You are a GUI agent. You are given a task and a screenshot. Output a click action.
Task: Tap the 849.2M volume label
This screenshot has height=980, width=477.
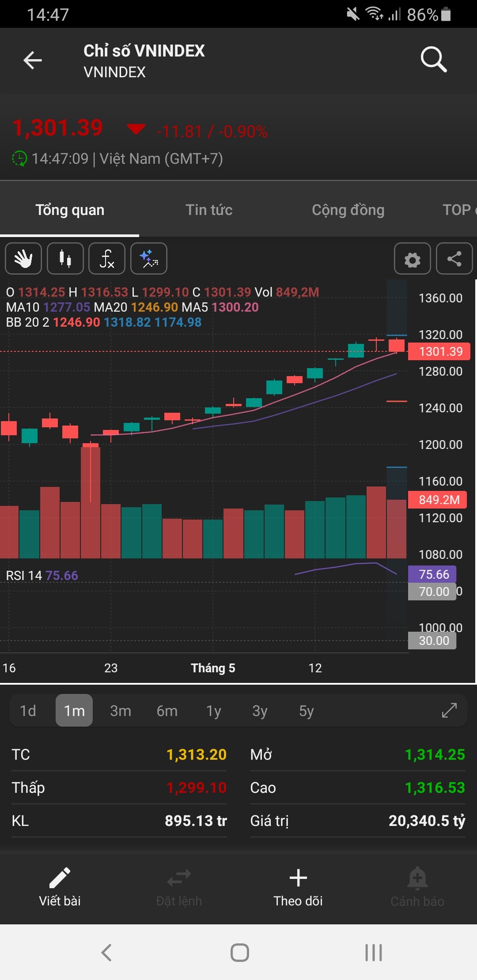[x=437, y=500]
